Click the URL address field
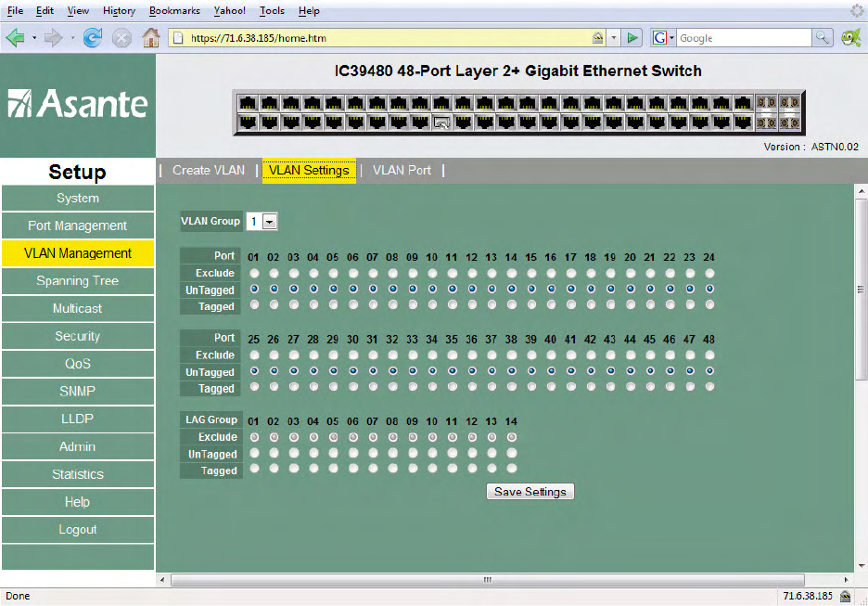 [388, 38]
